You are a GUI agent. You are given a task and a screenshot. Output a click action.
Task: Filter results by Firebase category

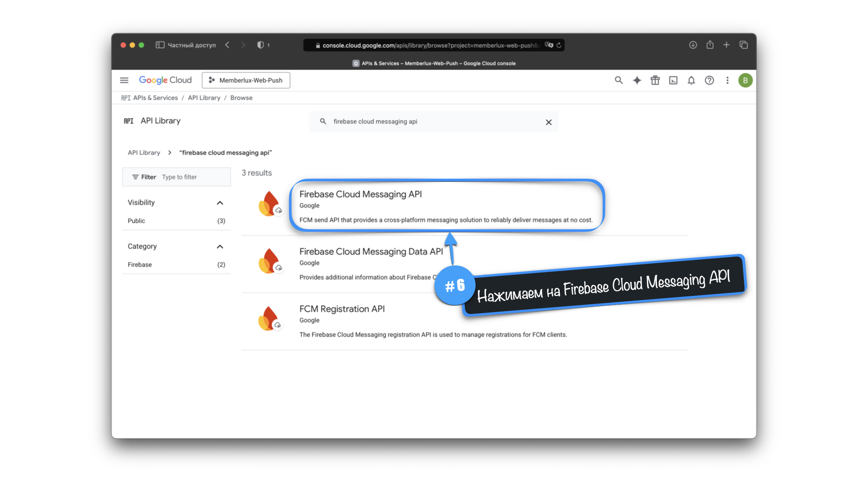[x=140, y=265]
